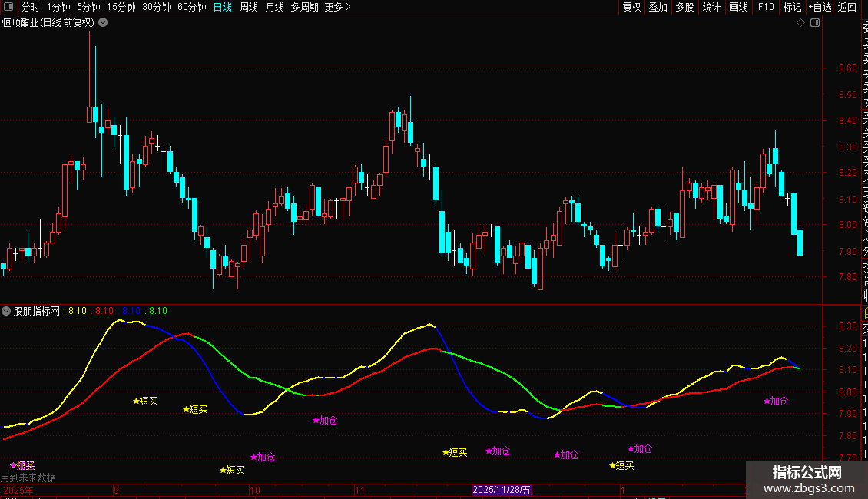
Task: Open F10 company information
Action: [x=766, y=7]
